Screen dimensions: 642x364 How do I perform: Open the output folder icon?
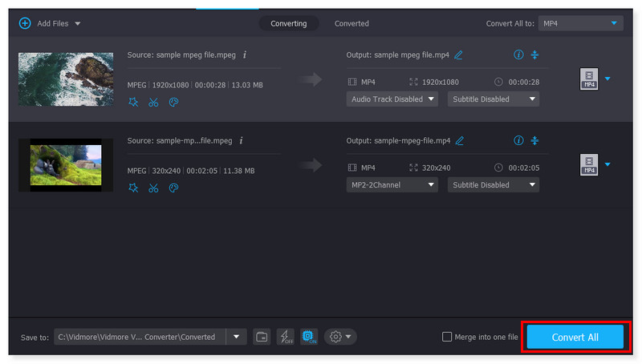point(262,337)
